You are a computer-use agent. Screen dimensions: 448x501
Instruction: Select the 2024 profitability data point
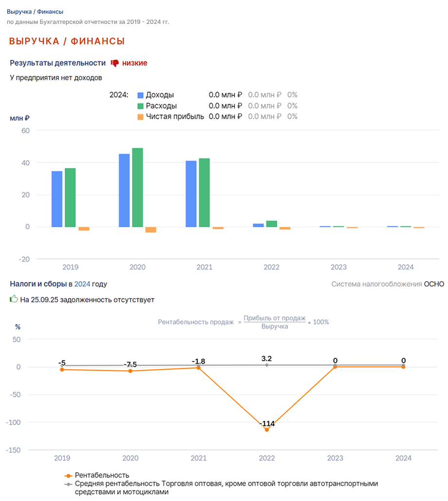click(x=403, y=367)
